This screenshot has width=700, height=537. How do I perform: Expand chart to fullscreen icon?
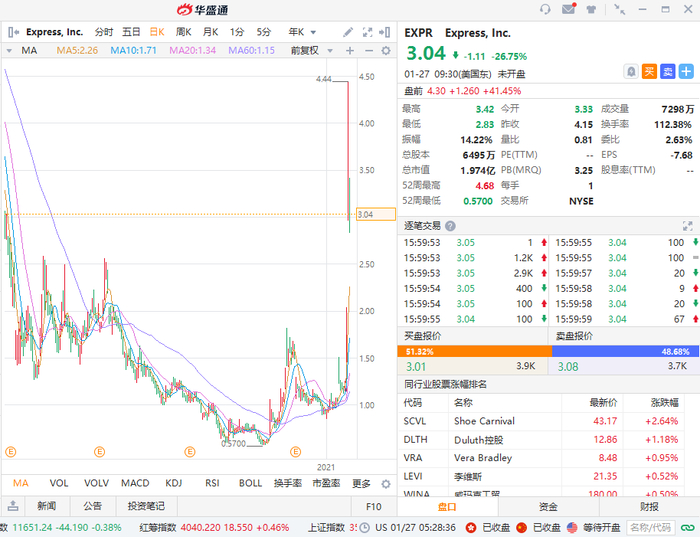367,32
